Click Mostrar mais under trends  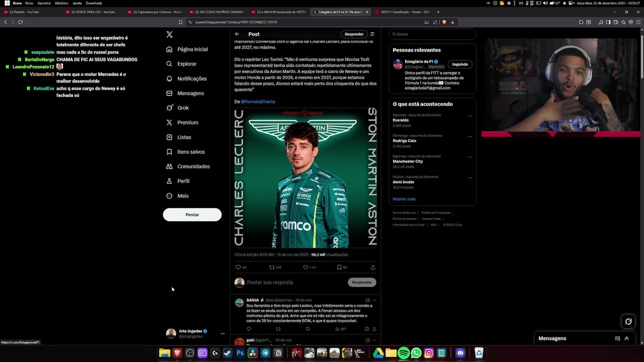click(x=404, y=199)
